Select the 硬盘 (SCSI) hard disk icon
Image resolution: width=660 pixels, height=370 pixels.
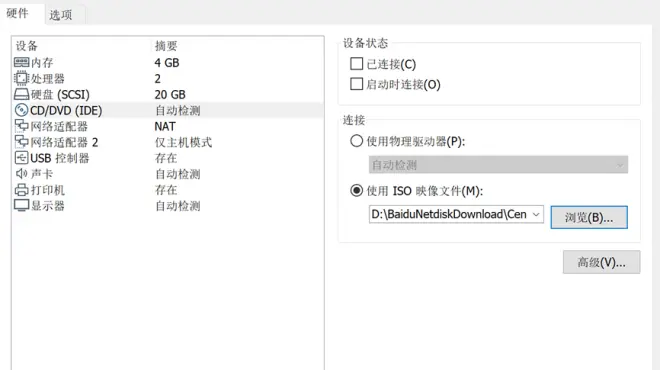pos(21,94)
